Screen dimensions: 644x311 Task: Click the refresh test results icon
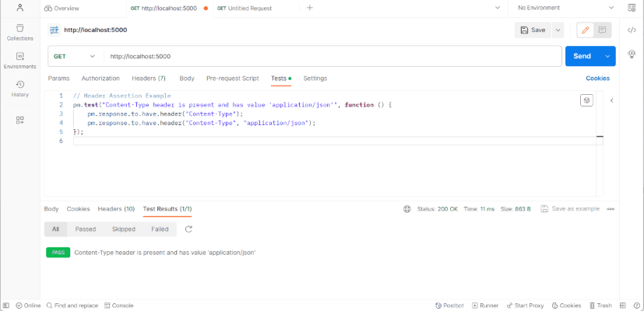pos(188,229)
